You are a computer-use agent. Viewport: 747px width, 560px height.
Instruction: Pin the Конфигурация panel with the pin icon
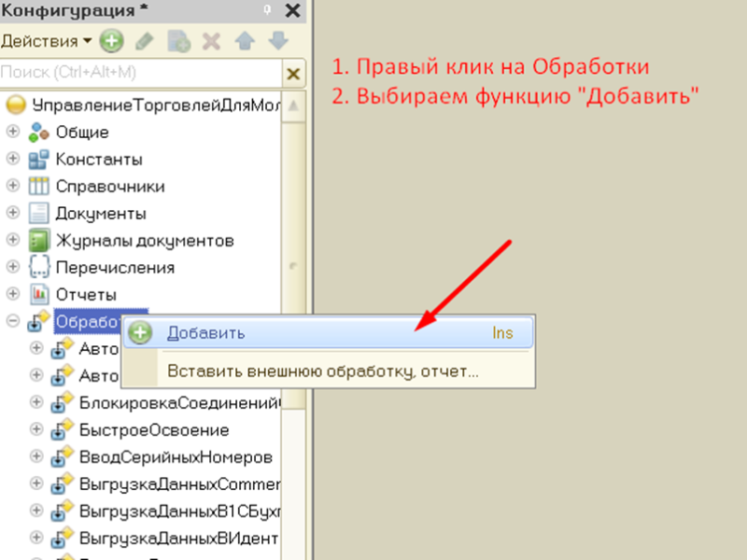267,10
